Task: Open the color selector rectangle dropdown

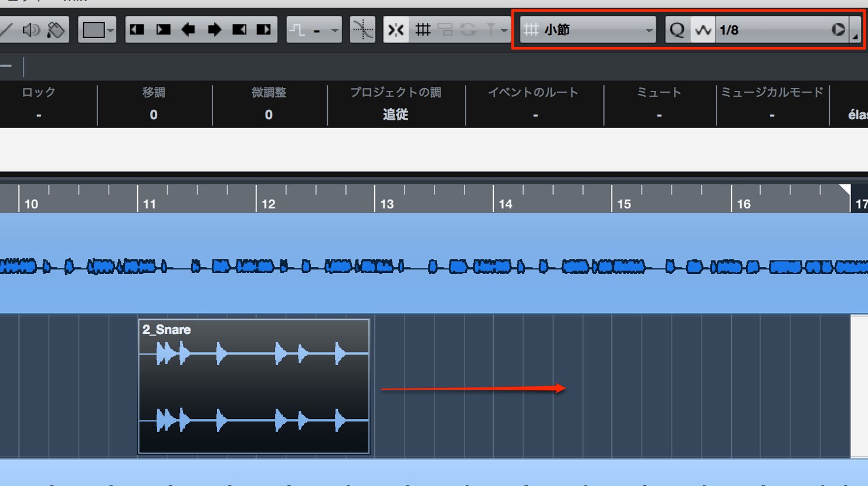Action: point(97,30)
